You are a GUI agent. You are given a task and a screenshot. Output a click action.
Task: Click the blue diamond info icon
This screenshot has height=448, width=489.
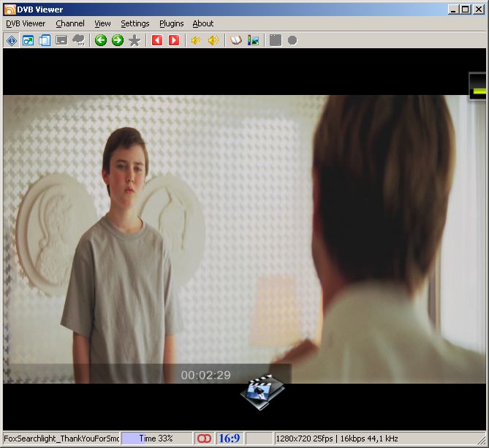[12, 40]
